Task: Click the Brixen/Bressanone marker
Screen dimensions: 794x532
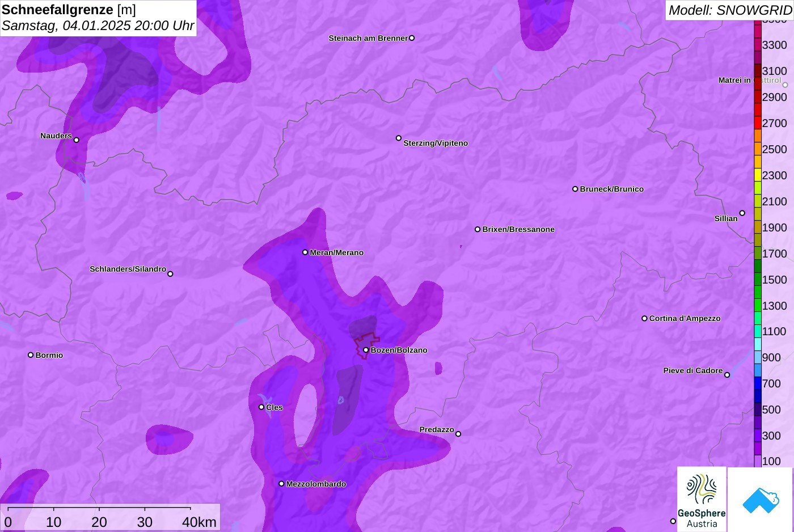Action: point(478,230)
